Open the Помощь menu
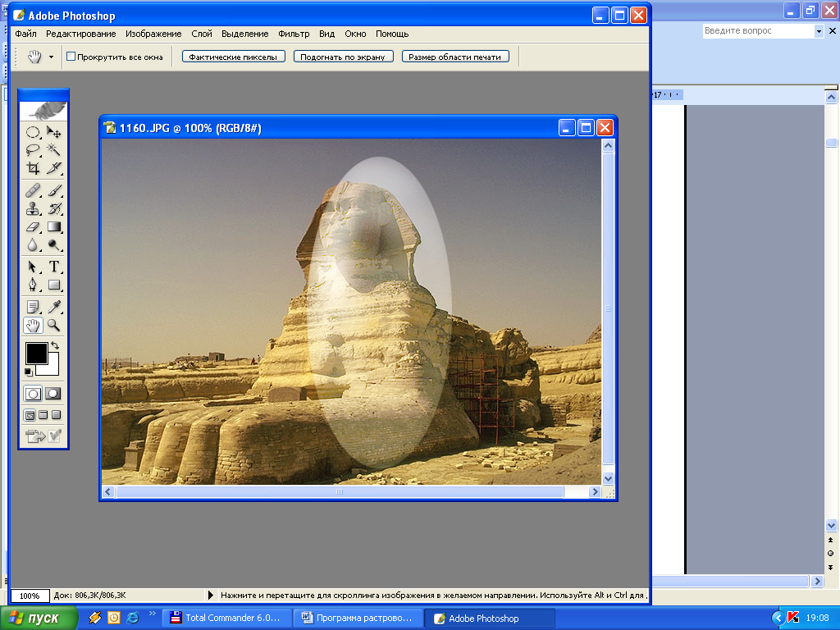Screen dimensions: 840x630 (x=392, y=34)
